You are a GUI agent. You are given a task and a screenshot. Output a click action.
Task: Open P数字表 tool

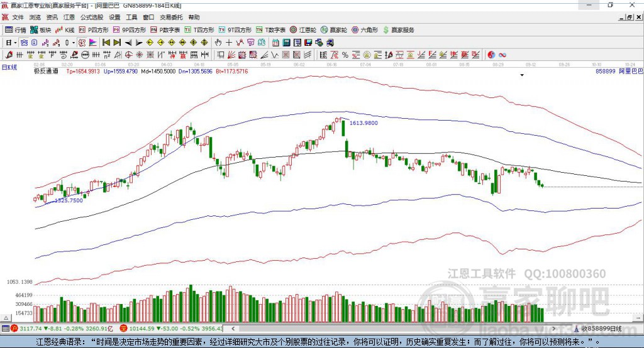click(165, 30)
